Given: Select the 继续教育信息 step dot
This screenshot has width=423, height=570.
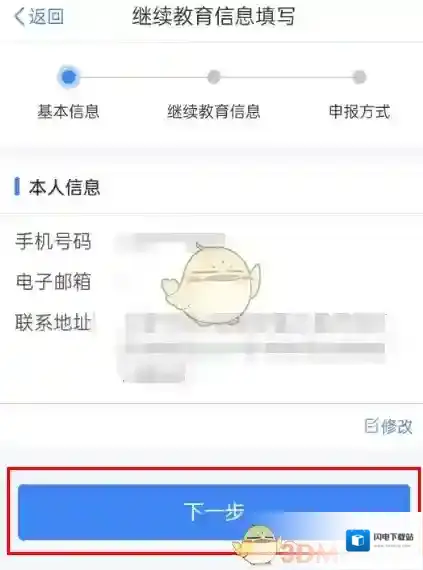Looking at the screenshot, I should [x=214, y=77].
